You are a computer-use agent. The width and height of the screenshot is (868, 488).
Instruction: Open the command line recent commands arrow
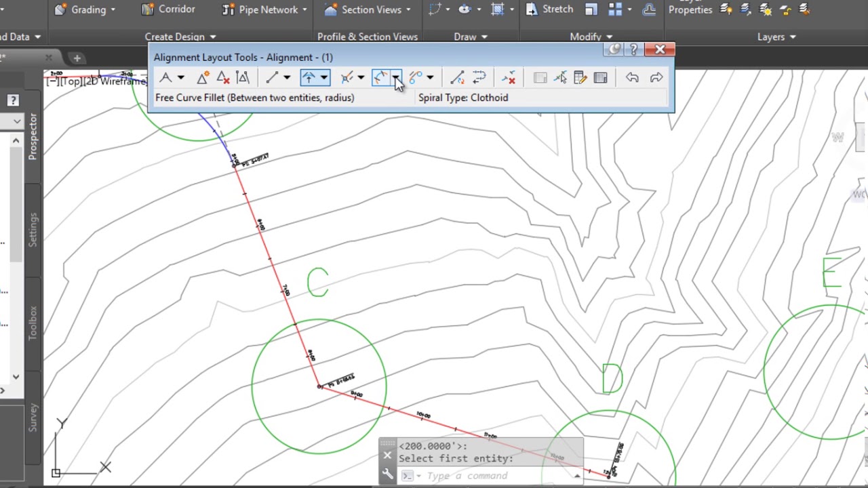tap(577, 475)
